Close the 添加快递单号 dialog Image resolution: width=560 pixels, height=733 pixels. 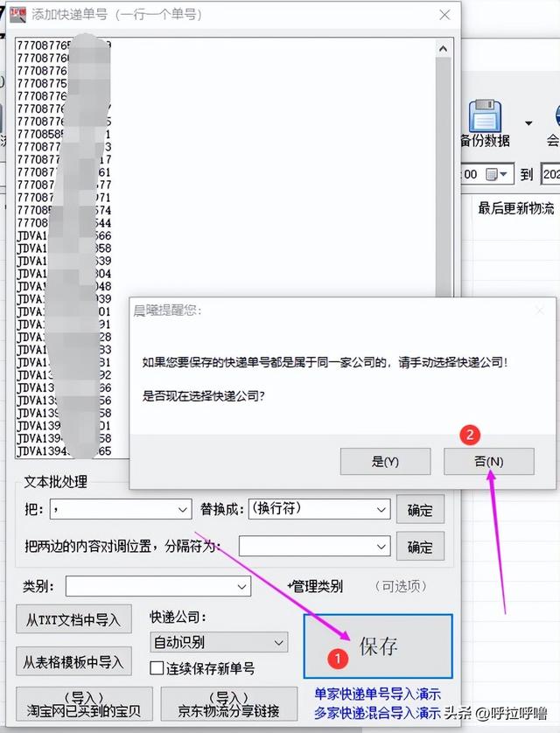coord(444,15)
